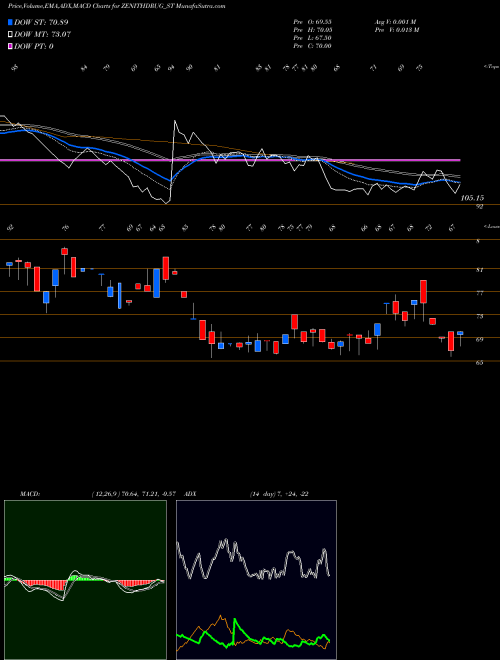Select the 'DOW ST: 70.89' legend text

41,22
